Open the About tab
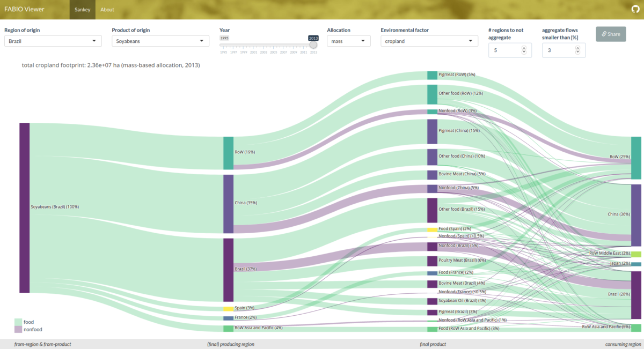 tap(107, 10)
